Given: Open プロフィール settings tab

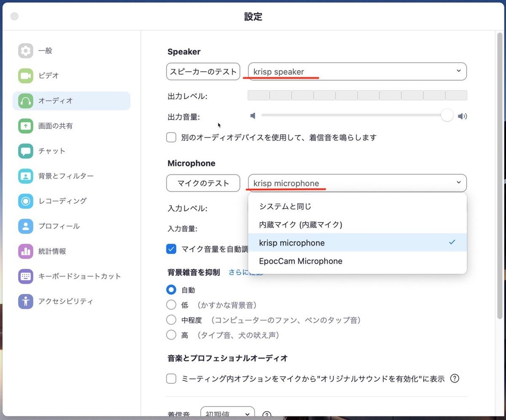Looking at the screenshot, I should (x=71, y=226).
